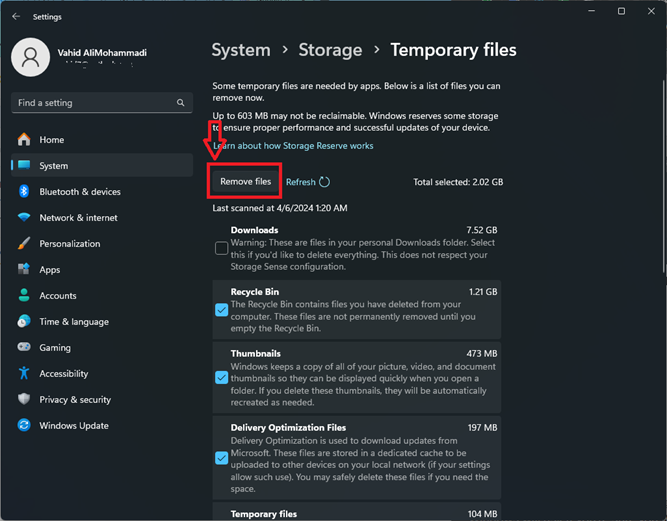
Task: Click the Windows Update sync icon
Action: coord(24,425)
